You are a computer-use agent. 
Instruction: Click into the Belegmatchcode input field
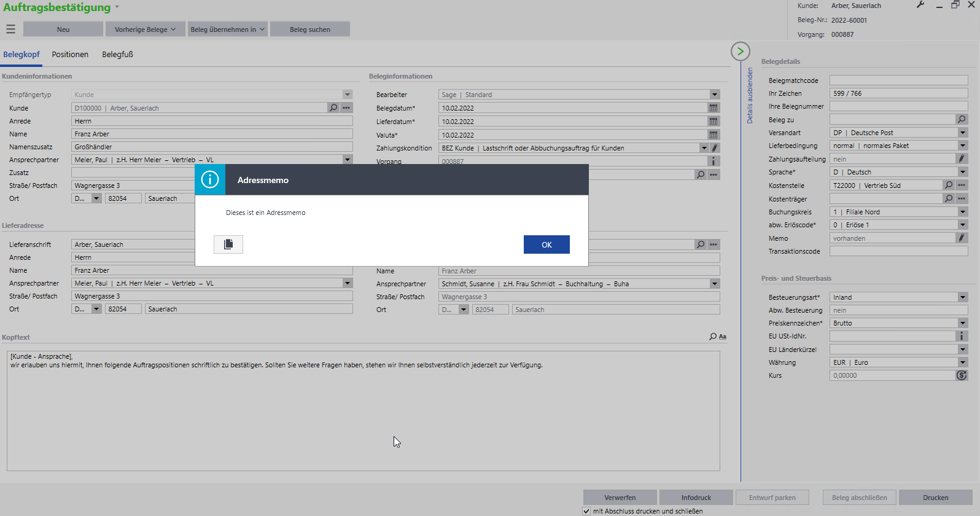click(x=898, y=80)
